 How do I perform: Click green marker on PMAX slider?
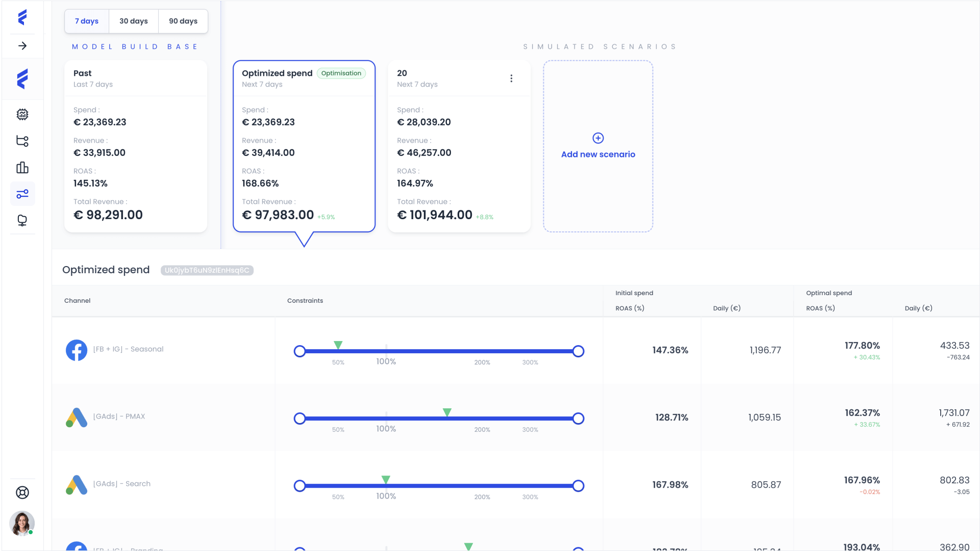447,412
